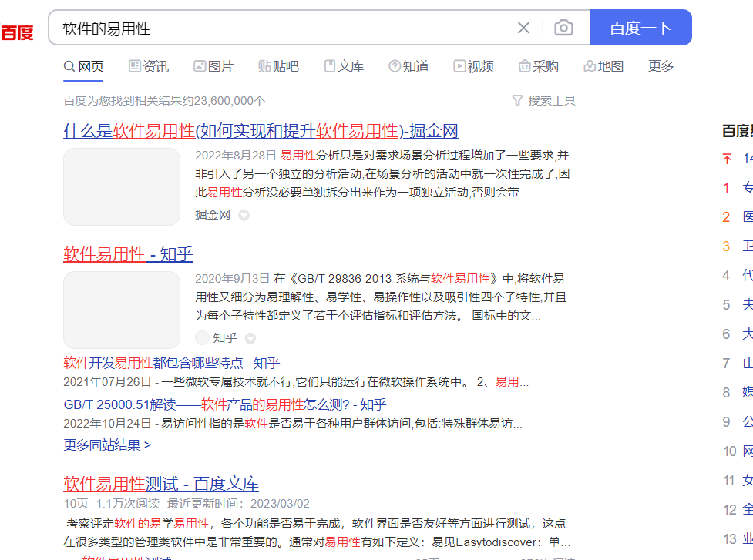Click hot search rank number 11
753x560 pixels.
point(729,481)
